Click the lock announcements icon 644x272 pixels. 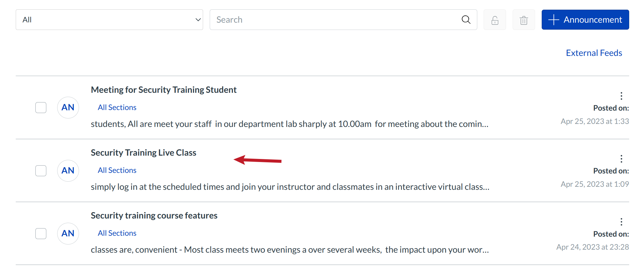pos(495,20)
